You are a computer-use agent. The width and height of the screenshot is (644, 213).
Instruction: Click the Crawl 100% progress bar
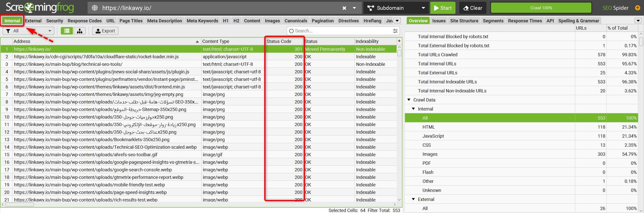tap(541, 8)
